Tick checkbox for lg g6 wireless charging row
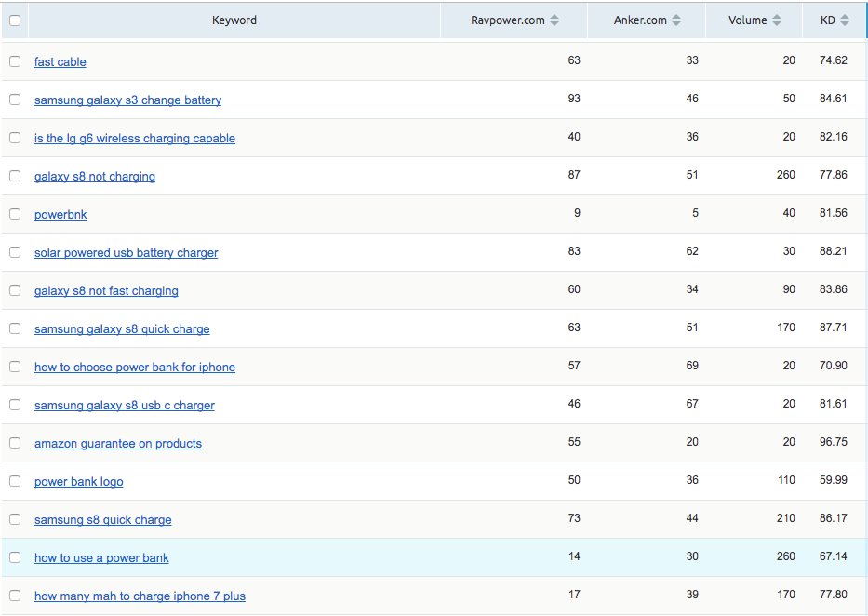The width and height of the screenshot is (868, 616). pyautogui.click(x=15, y=138)
